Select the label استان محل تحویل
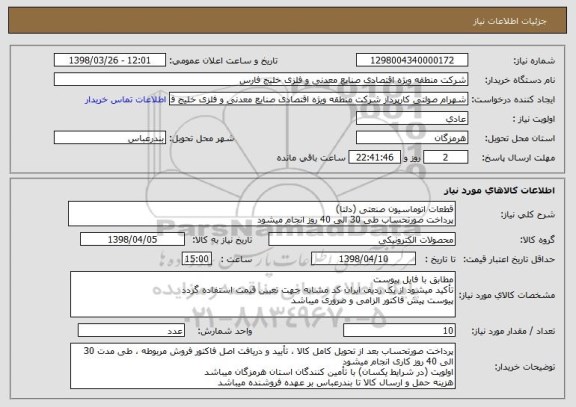 (520, 138)
